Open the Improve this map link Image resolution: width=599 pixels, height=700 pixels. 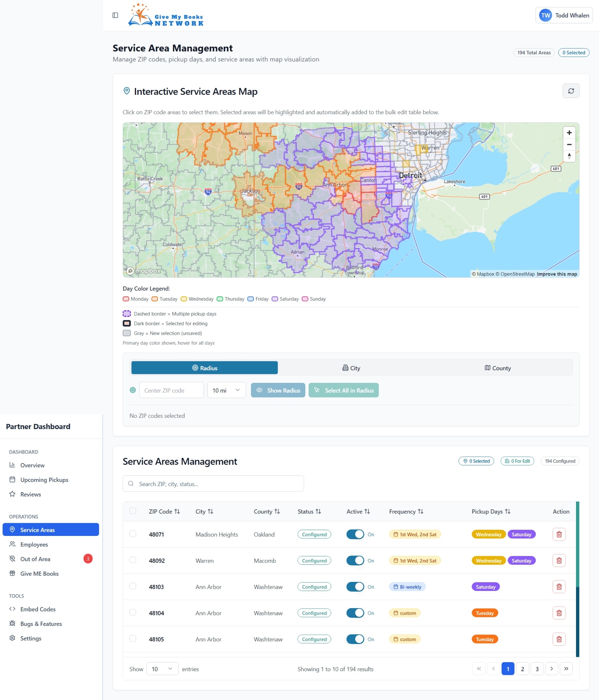click(x=557, y=274)
